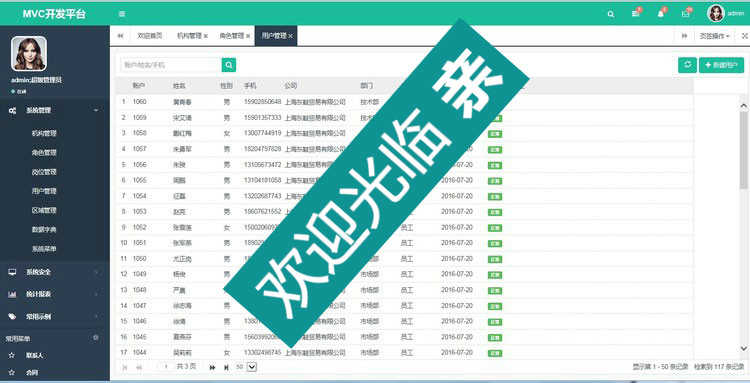Click the 新增用户 button
750x383 pixels.
point(721,65)
